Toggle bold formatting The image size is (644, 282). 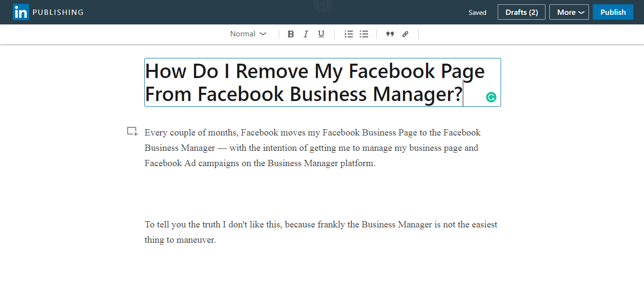click(291, 34)
